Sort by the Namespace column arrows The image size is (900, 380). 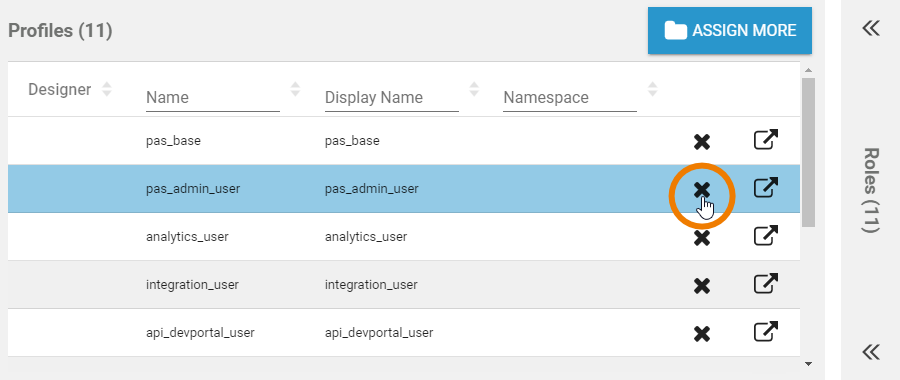tap(653, 89)
